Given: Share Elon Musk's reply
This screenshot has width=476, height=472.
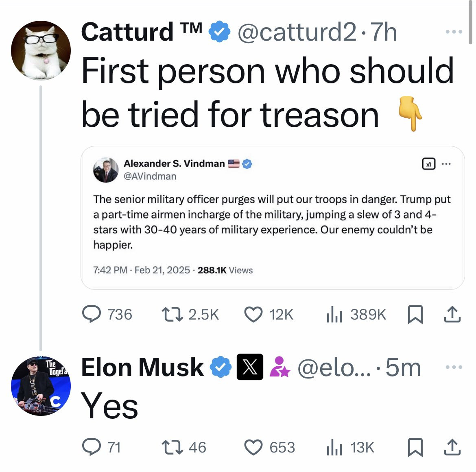Looking at the screenshot, I should point(452,447).
